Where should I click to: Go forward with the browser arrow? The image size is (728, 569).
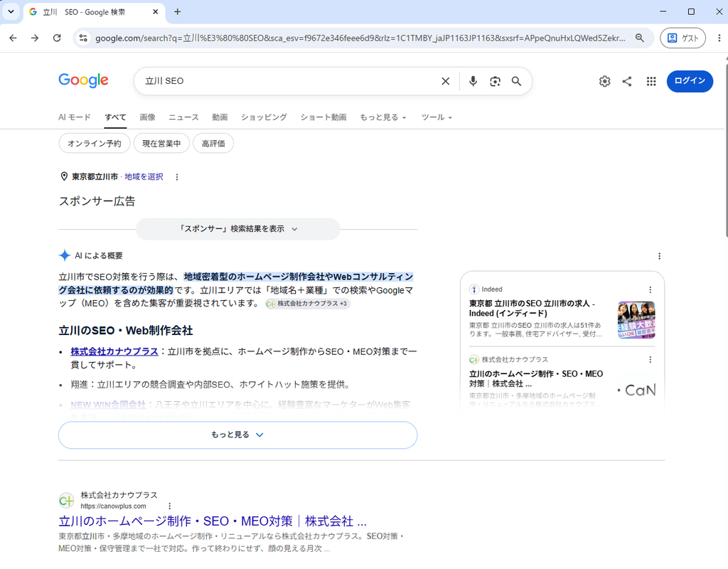[x=35, y=38]
